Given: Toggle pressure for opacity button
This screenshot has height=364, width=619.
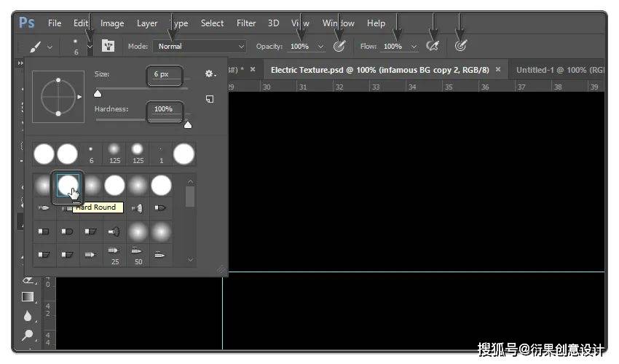Looking at the screenshot, I should [x=339, y=46].
